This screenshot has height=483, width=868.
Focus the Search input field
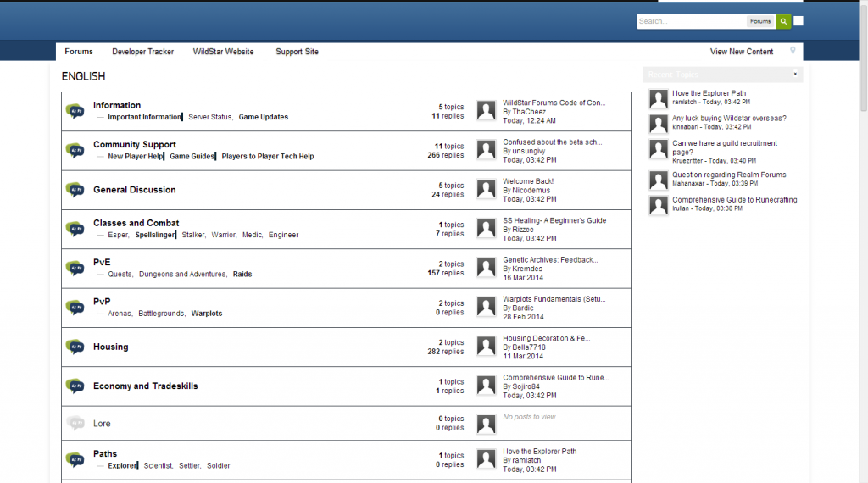click(x=691, y=21)
